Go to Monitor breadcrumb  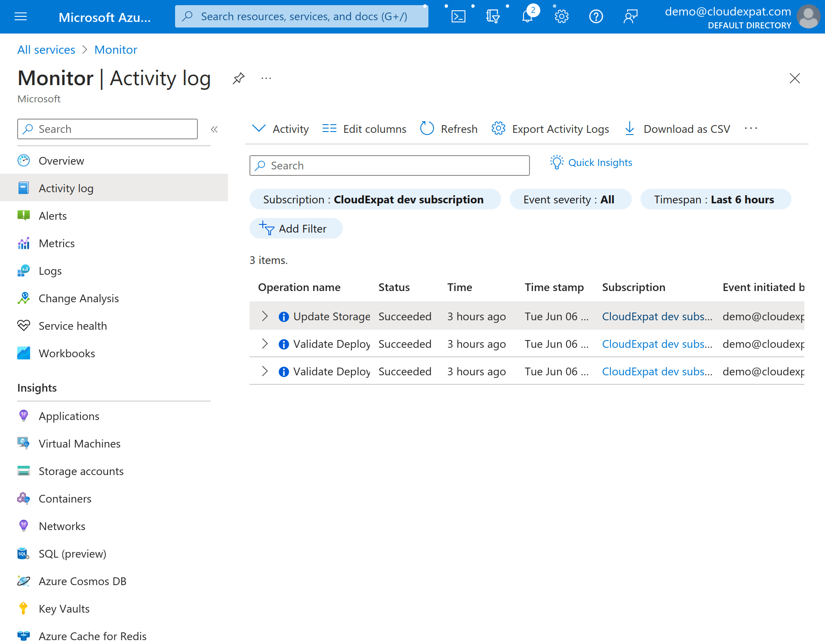point(116,50)
